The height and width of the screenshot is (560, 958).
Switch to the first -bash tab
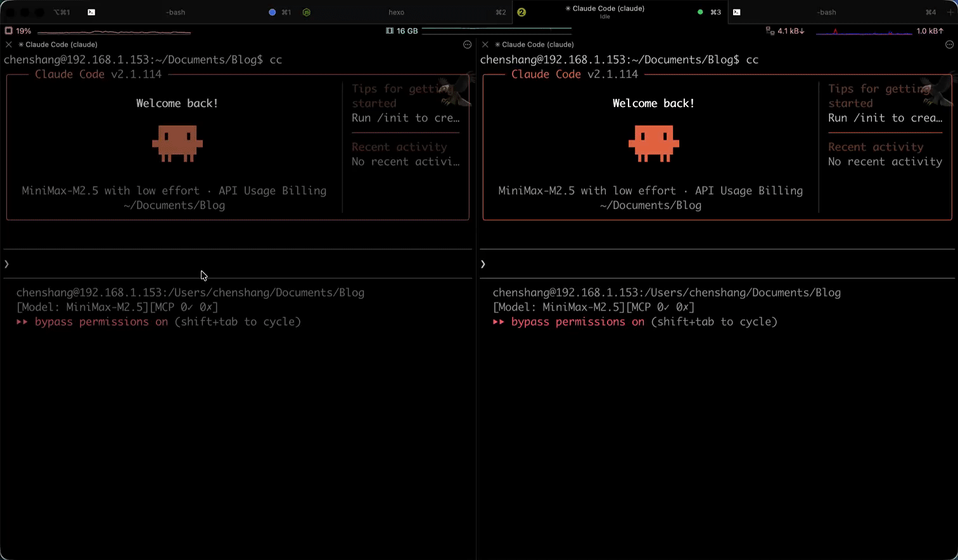(176, 12)
